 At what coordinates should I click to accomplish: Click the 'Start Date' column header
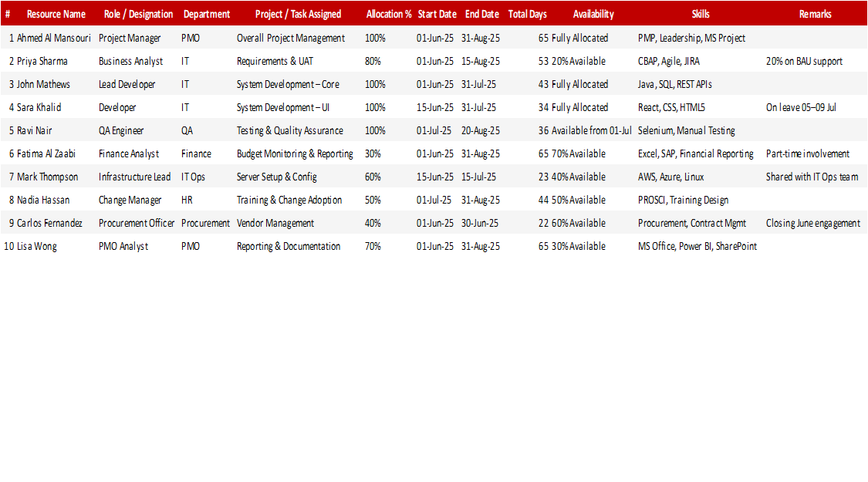click(x=437, y=15)
